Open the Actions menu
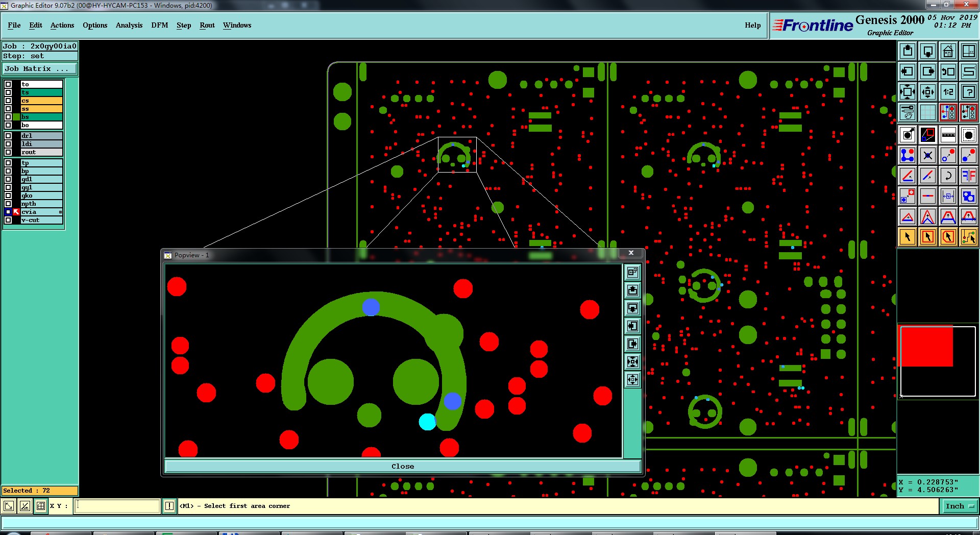The width and height of the screenshot is (980, 535). (62, 25)
